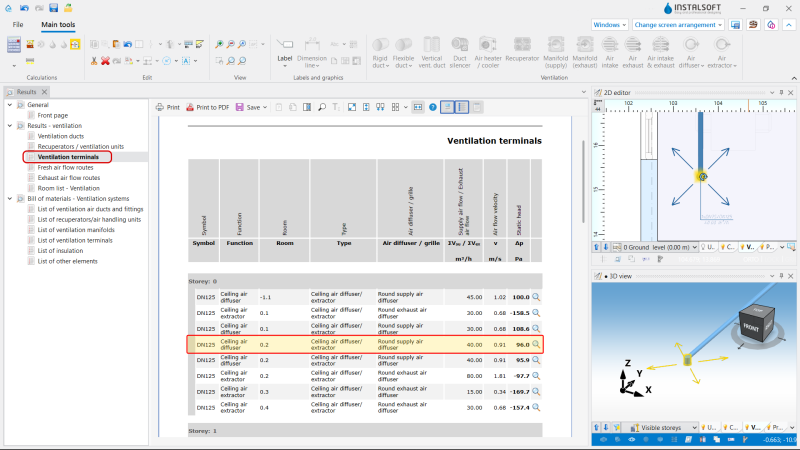Click the FRONT face of the view cube
The height and width of the screenshot is (450, 800).
pyautogui.click(x=751, y=328)
